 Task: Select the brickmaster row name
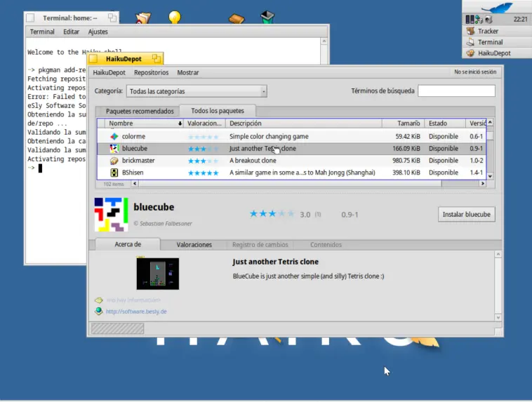pos(138,161)
